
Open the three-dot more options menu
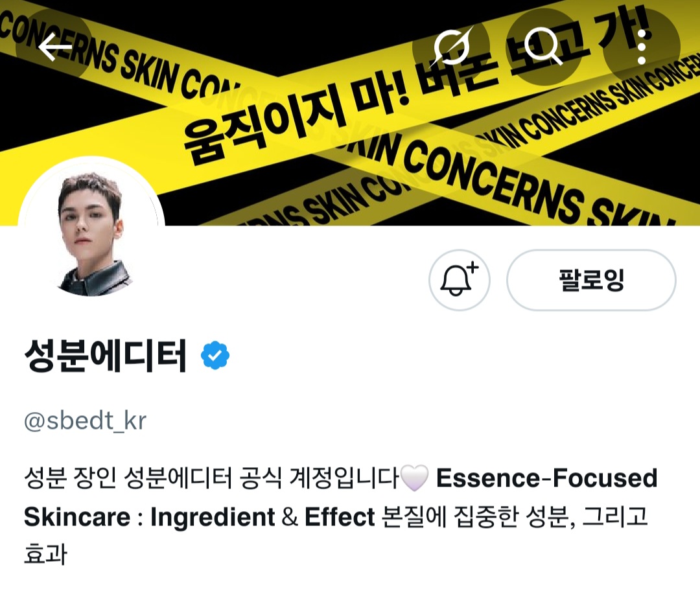642,47
